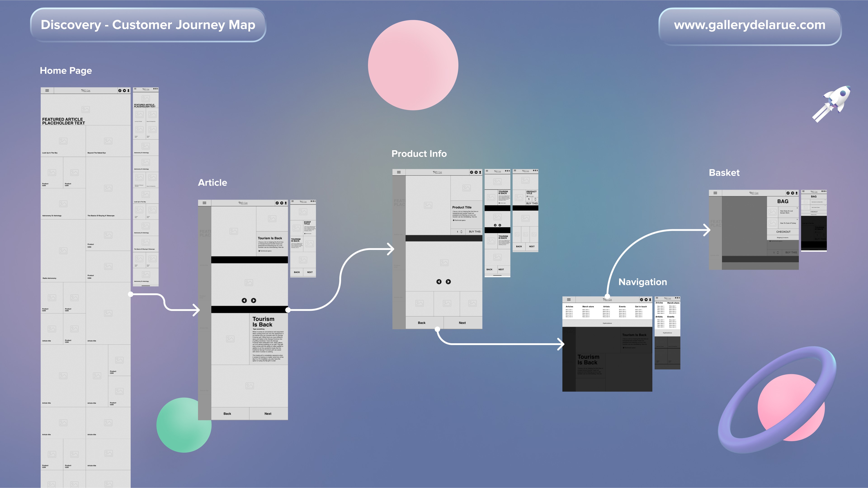Click previous carousel arrow in Article desktop wireframe

coord(244,301)
